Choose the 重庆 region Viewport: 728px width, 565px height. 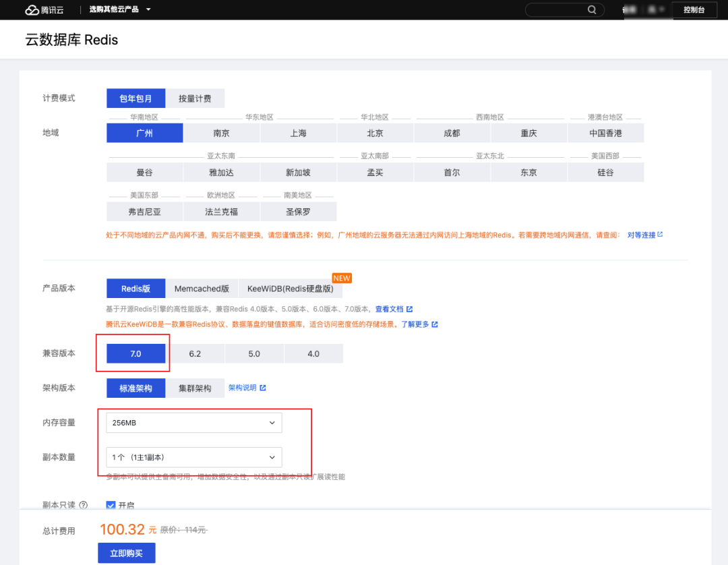pos(529,133)
